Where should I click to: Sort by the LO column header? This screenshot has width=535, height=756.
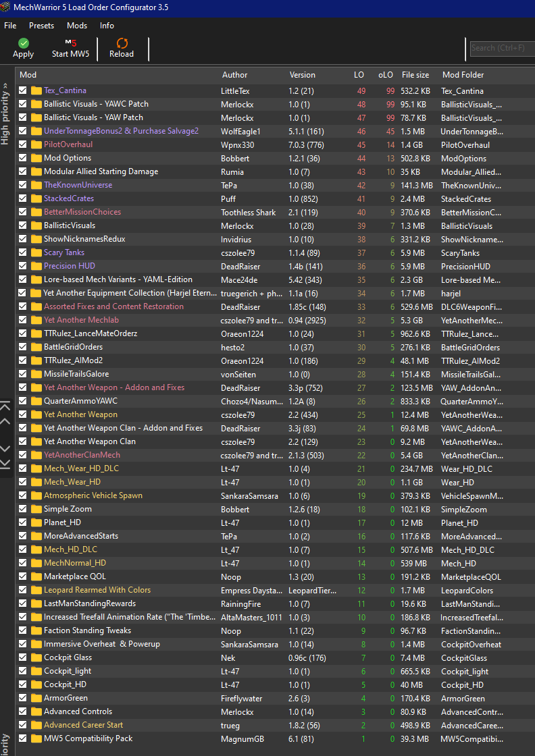(x=359, y=75)
